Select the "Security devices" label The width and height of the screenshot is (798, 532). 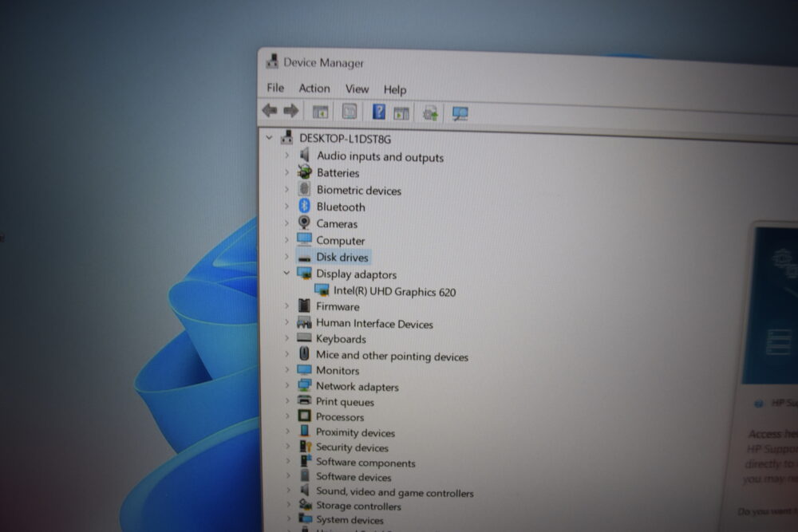click(352, 447)
